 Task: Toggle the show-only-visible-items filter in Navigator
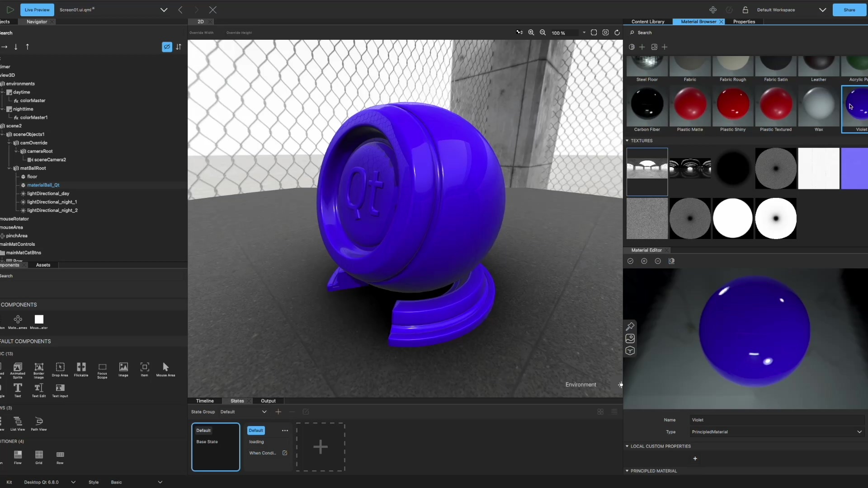[167, 47]
